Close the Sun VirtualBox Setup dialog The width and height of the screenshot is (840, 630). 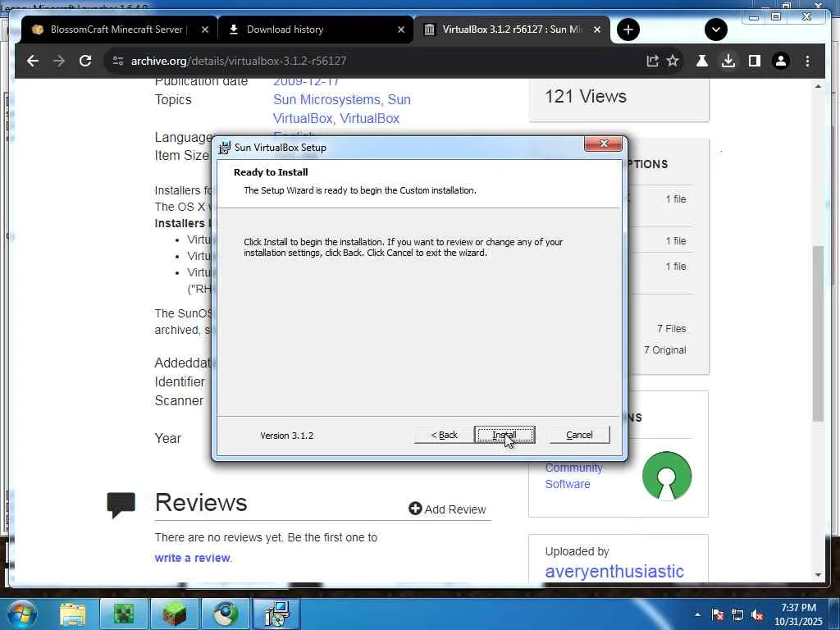click(x=603, y=144)
